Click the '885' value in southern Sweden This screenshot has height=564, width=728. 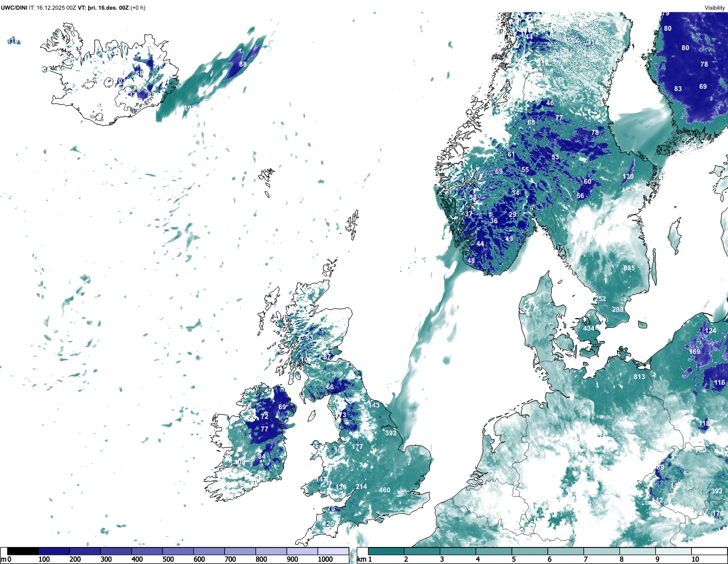pos(629,269)
